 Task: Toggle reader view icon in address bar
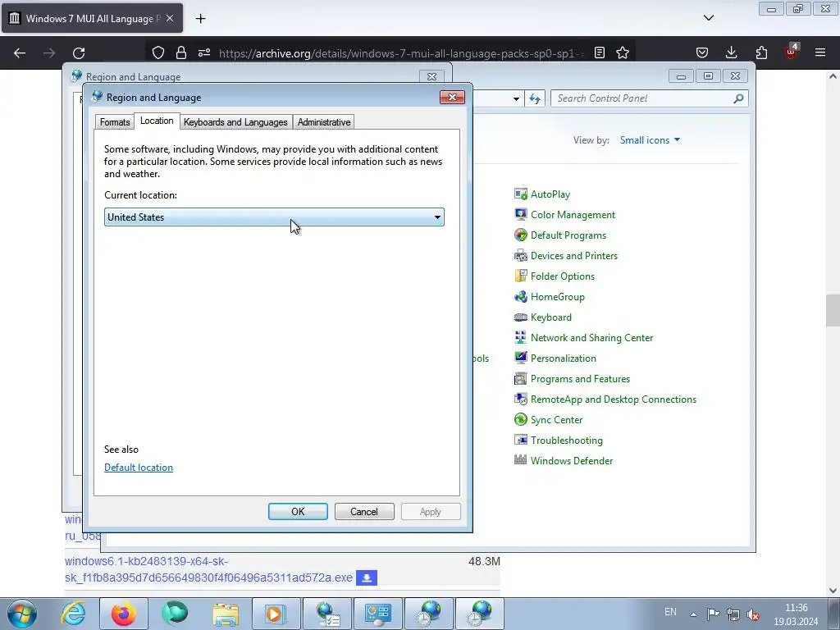[600, 52]
